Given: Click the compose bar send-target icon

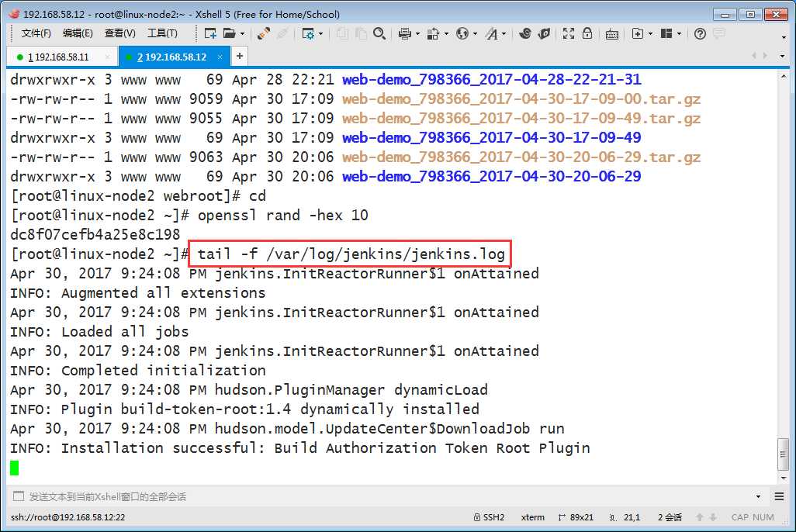Looking at the screenshot, I should click(x=19, y=496).
